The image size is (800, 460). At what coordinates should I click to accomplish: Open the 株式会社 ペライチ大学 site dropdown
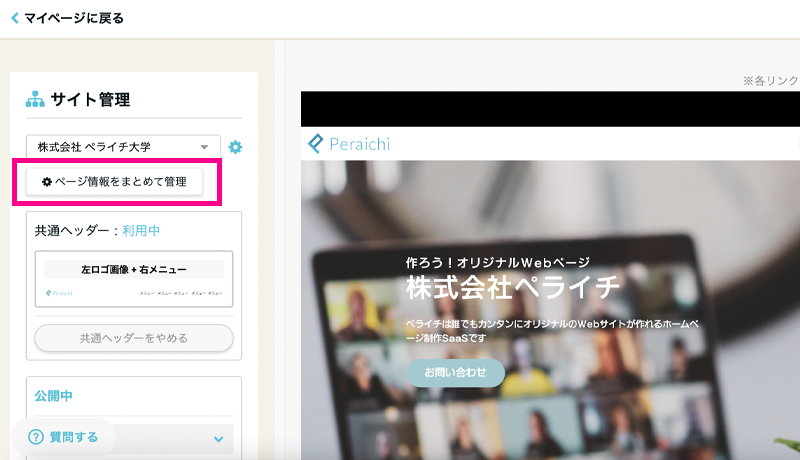[123, 147]
